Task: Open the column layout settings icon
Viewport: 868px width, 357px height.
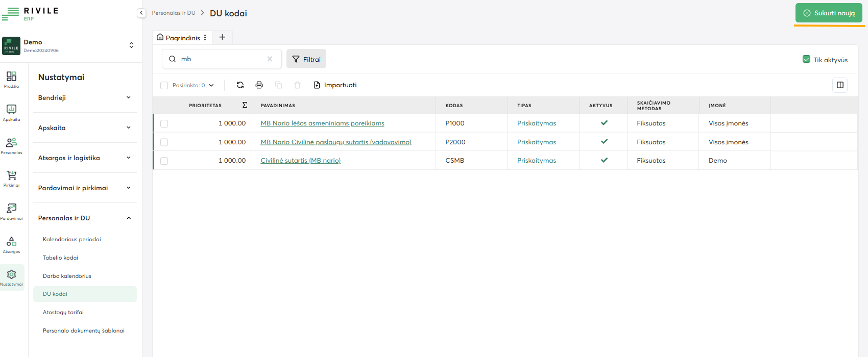Action: click(x=840, y=85)
